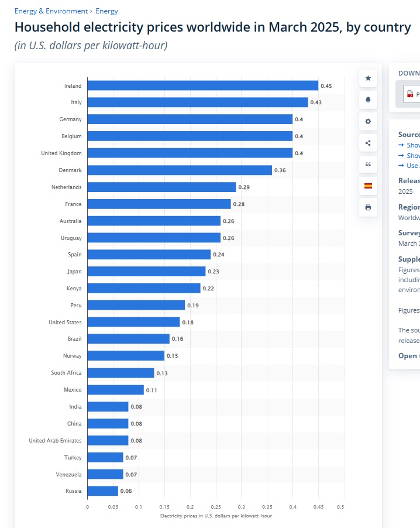Select the Russia bar showing 0.06
This screenshot has width=420, height=528.
click(102, 491)
